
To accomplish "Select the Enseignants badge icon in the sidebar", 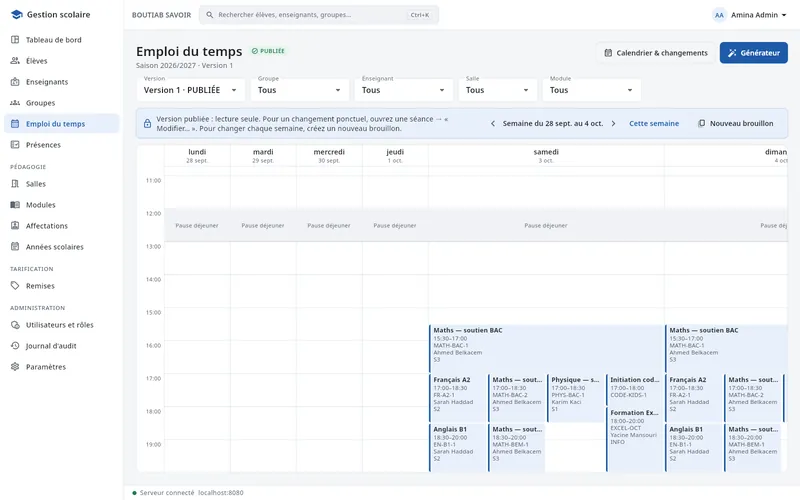I will coord(15,82).
